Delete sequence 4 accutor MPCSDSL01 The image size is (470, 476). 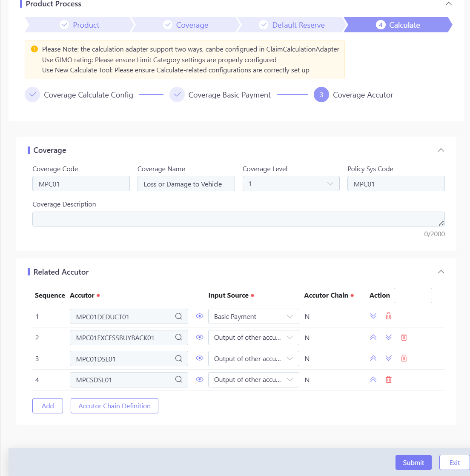click(x=388, y=379)
